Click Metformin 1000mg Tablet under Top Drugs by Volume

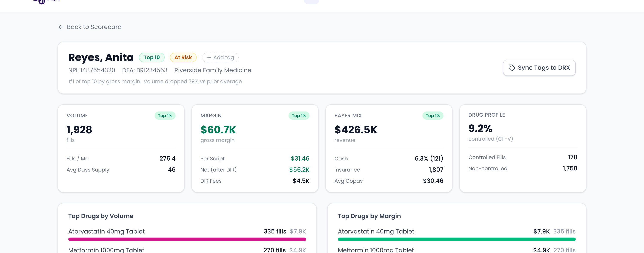point(106,250)
